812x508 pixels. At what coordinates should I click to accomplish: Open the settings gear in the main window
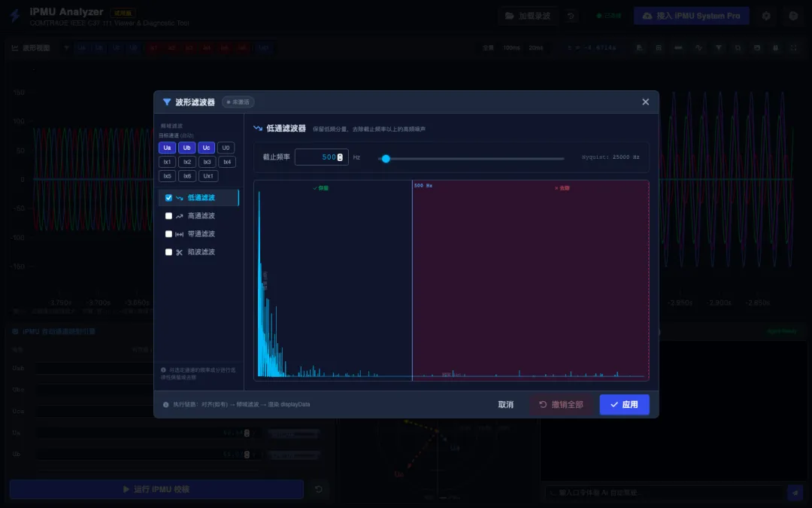[x=766, y=16]
